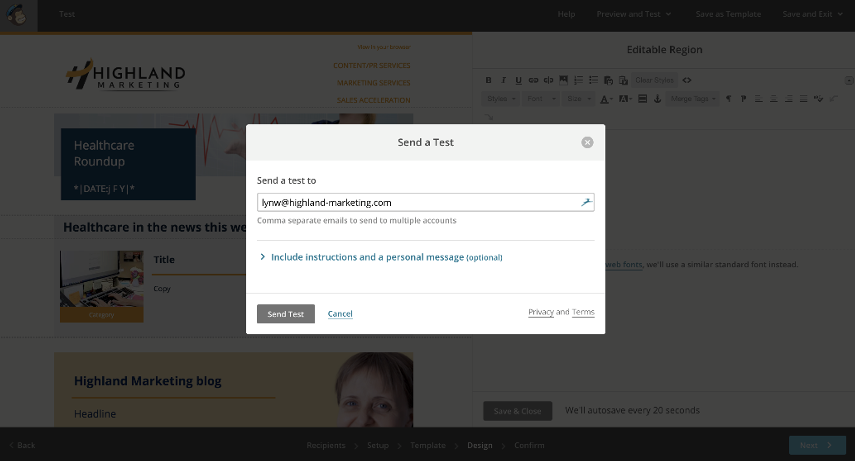Click the insert link icon

click(x=534, y=80)
